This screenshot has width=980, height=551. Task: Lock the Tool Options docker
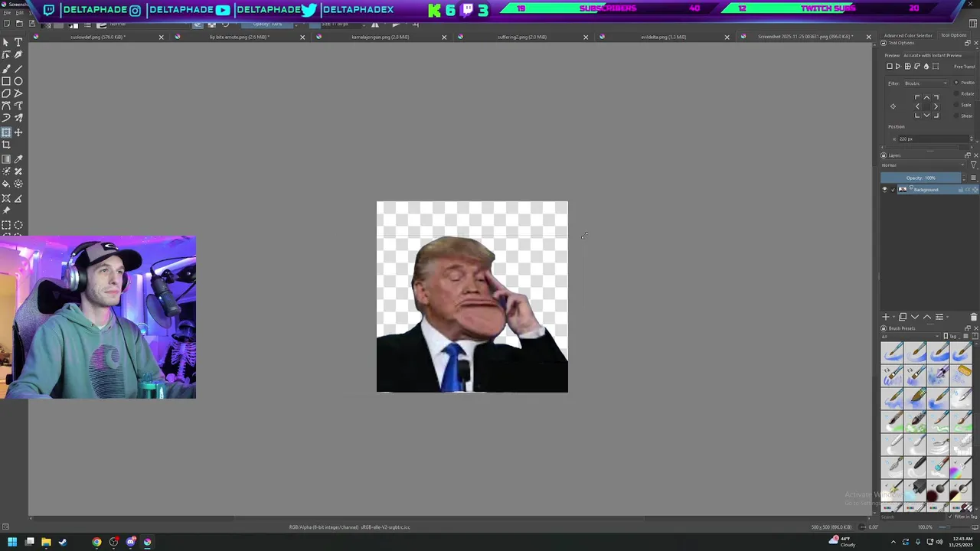pos(883,43)
